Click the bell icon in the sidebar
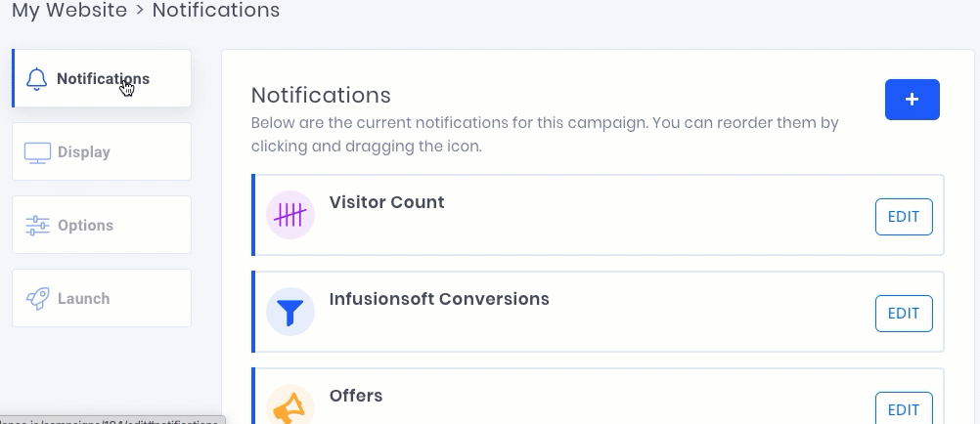980x424 pixels. point(37,79)
